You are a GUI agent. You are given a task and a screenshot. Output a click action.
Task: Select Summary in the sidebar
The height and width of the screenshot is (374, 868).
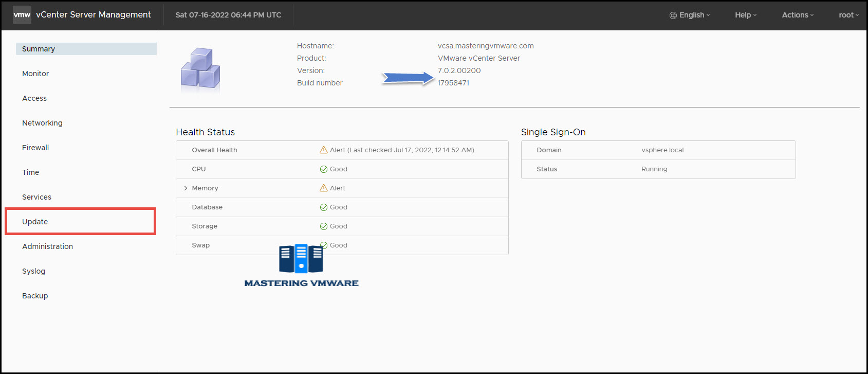(86, 49)
